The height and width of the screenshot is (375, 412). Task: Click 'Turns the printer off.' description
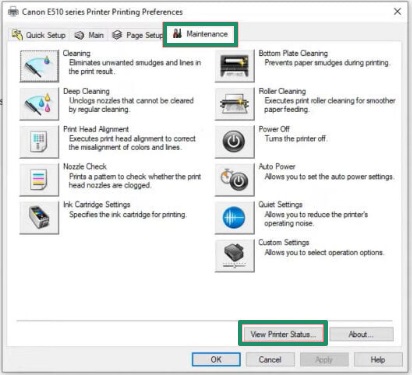click(x=296, y=139)
